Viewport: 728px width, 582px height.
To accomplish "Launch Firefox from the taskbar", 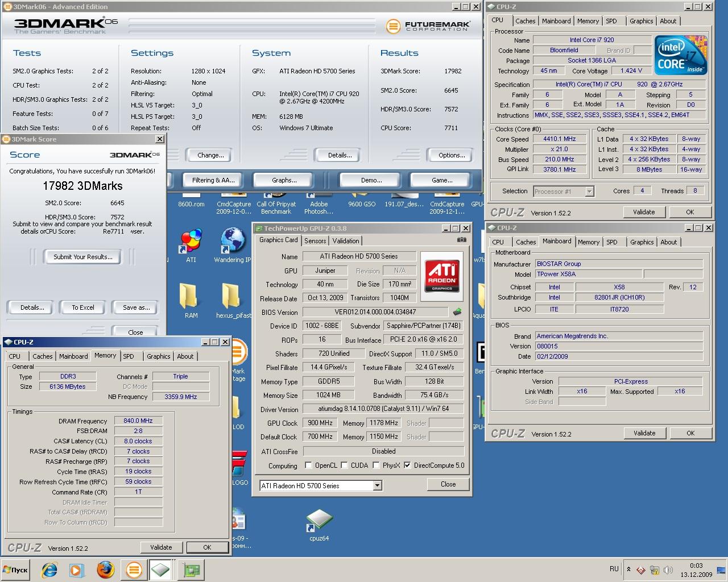I will 105,569.
